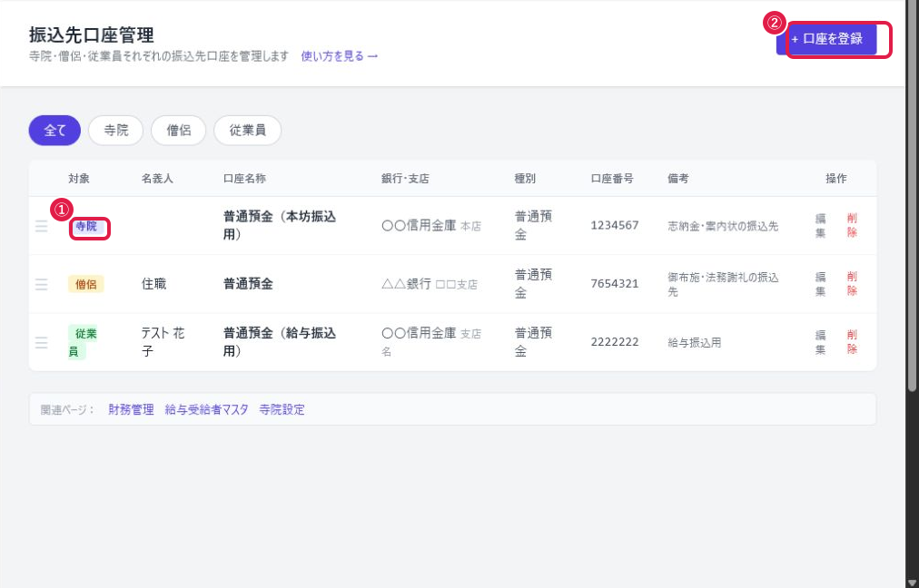Click the vertical scrollbar thumb
Viewport: 919px width, 588px height.
912,196
